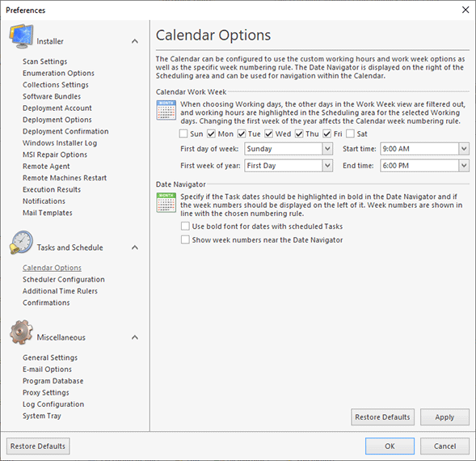
Task: Go to E-mail Options
Action: [x=47, y=370]
